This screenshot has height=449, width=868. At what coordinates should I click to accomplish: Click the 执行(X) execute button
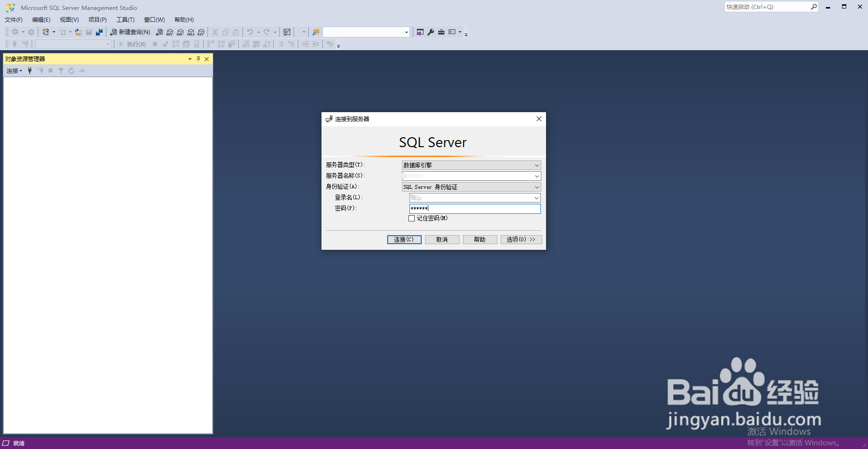[132, 44]
